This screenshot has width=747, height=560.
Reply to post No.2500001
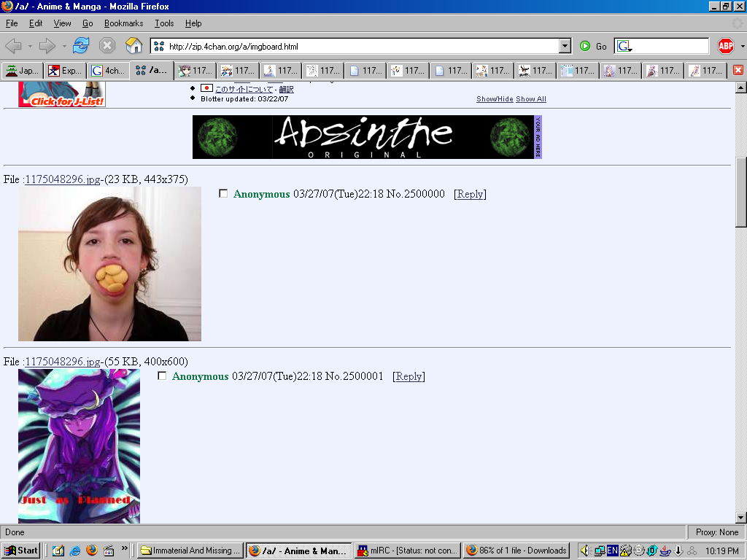click(x=409, y=376)
